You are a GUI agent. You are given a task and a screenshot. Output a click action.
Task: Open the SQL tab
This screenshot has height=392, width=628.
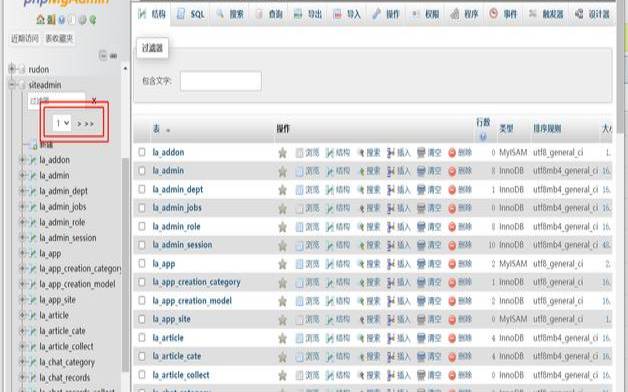[x=191, y=14]
